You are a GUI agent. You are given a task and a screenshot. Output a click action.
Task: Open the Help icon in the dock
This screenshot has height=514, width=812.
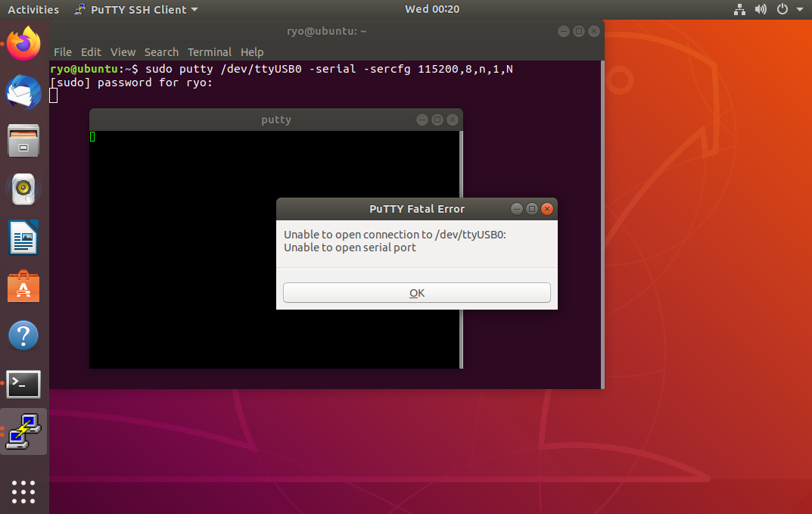[23, 335]
